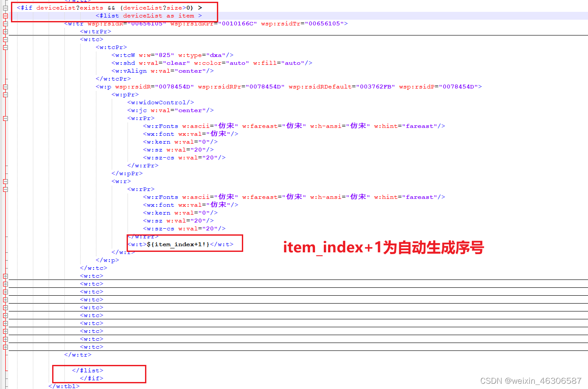Collapse the fold beside the expanded w:tc tag
The height and width of the screenshot is (389, 588).
pyautogui.click(x=5, y=39)
